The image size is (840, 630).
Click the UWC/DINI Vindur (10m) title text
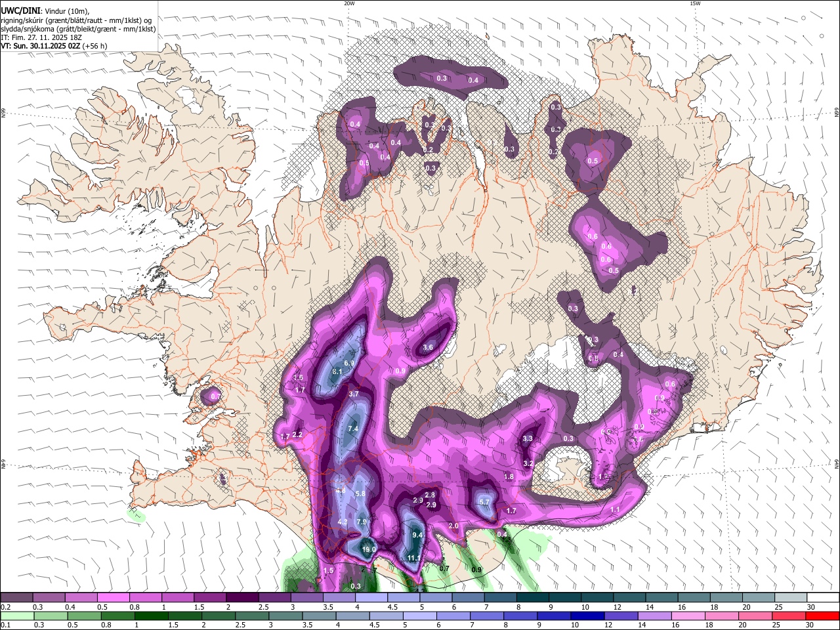click(x=45, y=11)
